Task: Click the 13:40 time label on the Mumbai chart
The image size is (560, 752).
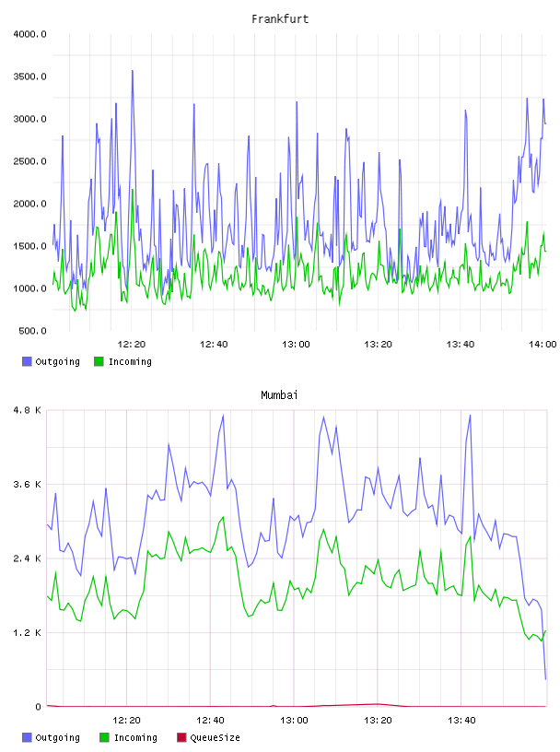Action: click(461, 721)
